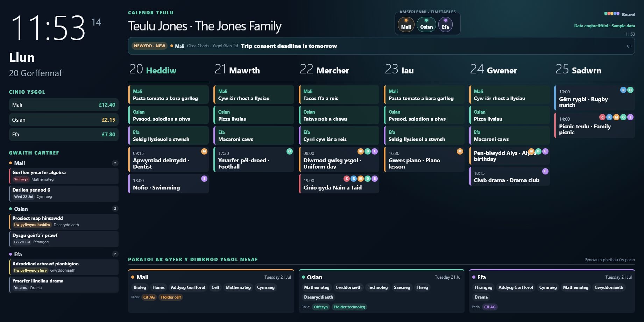
Task: Open Darllen pennod 6 homework item
Action: (64, 193)
